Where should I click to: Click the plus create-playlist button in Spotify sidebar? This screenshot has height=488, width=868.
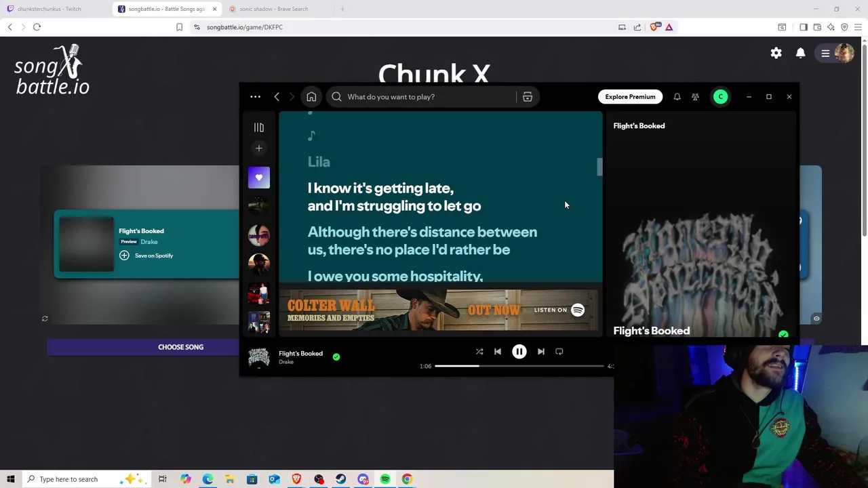tap(259, 148)
